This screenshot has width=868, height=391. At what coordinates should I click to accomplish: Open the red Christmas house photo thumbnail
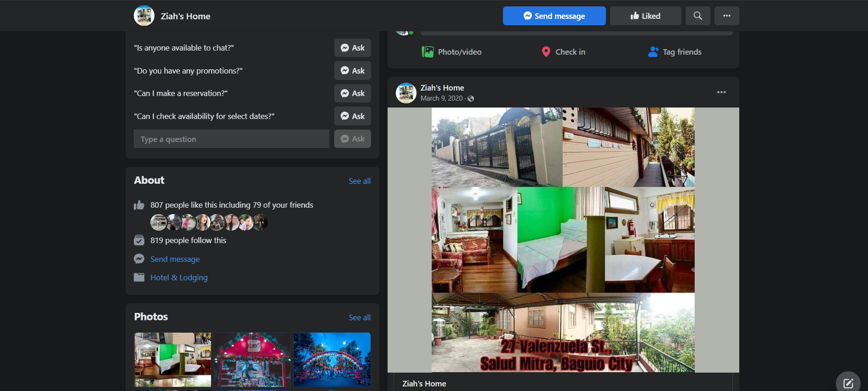coord(252,360)
